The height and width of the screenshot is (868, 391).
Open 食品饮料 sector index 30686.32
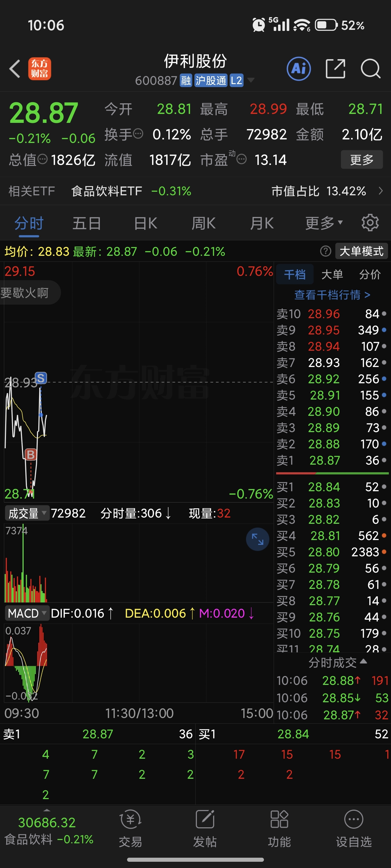(x=47, y=830)
